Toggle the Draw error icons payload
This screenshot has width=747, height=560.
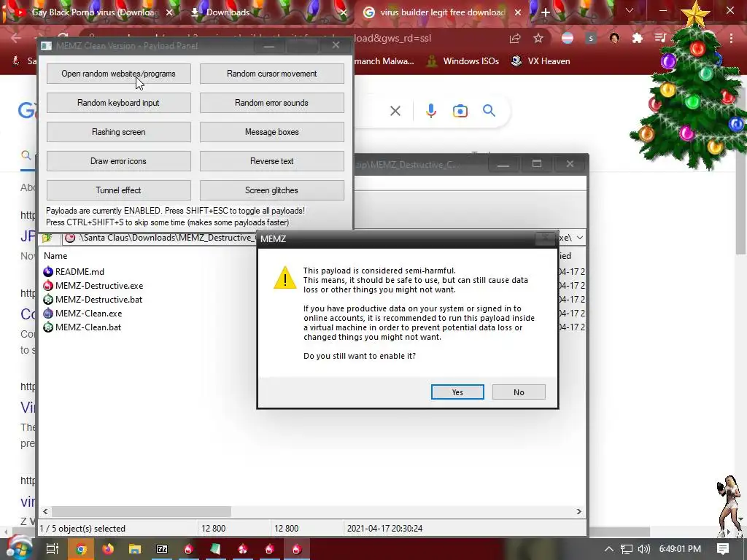coord(119,161)
